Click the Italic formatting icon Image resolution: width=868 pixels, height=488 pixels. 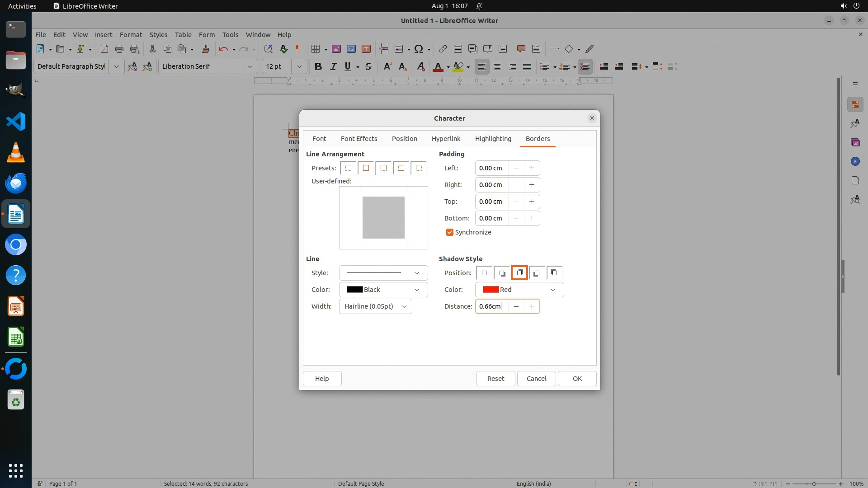pos(334,66)
